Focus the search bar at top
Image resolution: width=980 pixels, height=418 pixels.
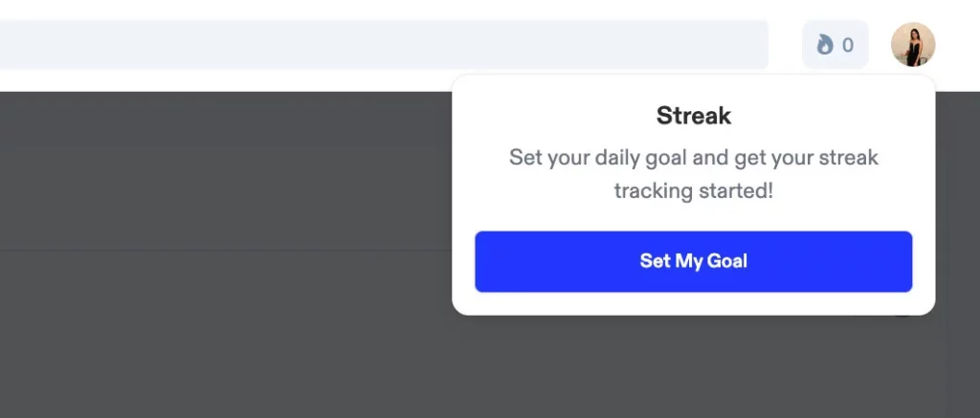[x=383, y=44]
